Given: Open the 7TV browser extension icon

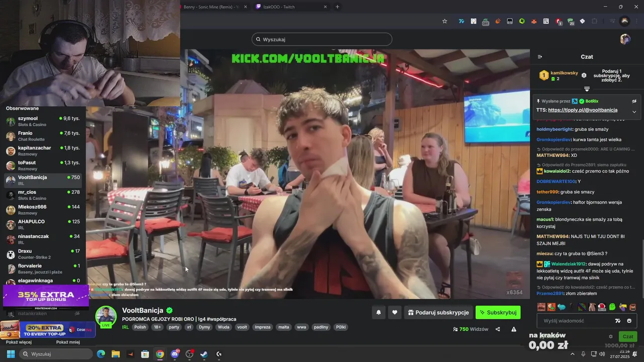Looking at the screenshot, I should coord(461,21).
